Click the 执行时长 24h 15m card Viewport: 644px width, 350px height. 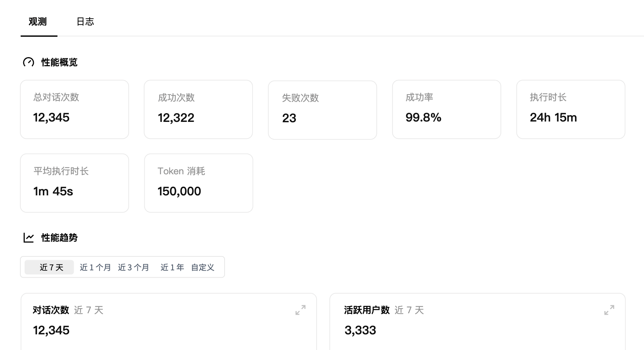tap(571, 109)
